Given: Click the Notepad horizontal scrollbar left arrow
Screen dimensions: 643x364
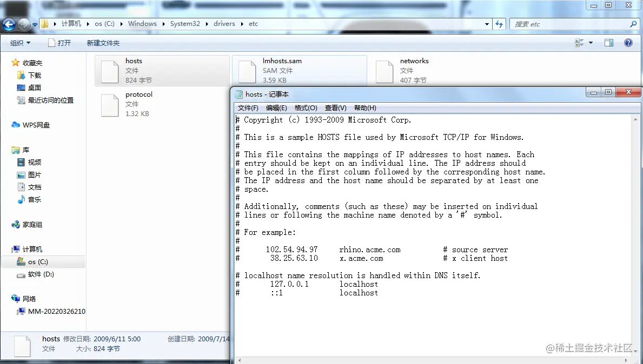Looking at the screenshot, I should pos(240,361).
